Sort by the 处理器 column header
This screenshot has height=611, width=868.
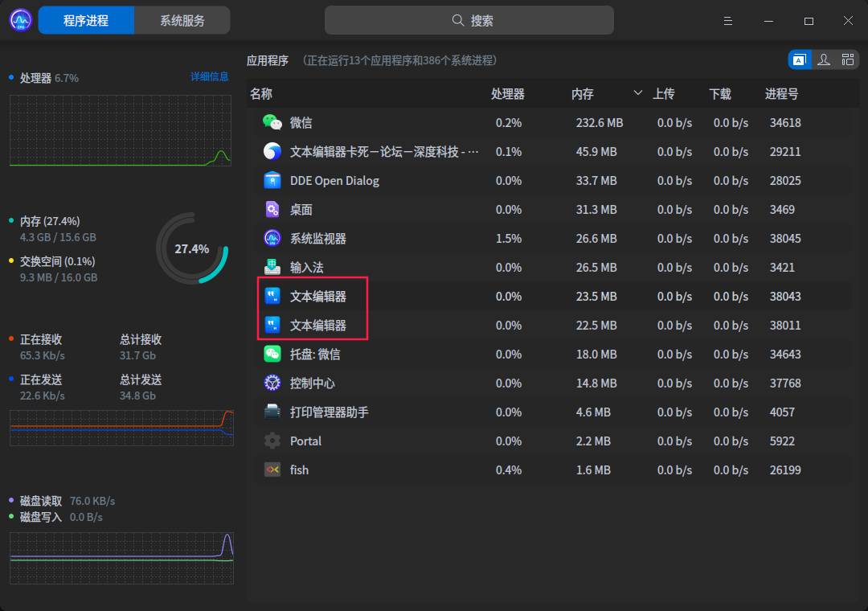[508, 94]
